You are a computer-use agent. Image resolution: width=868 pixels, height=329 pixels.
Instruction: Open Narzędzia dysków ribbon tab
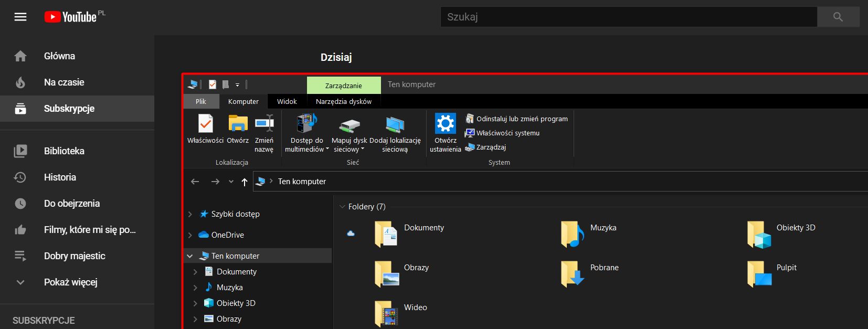(344, 101)
